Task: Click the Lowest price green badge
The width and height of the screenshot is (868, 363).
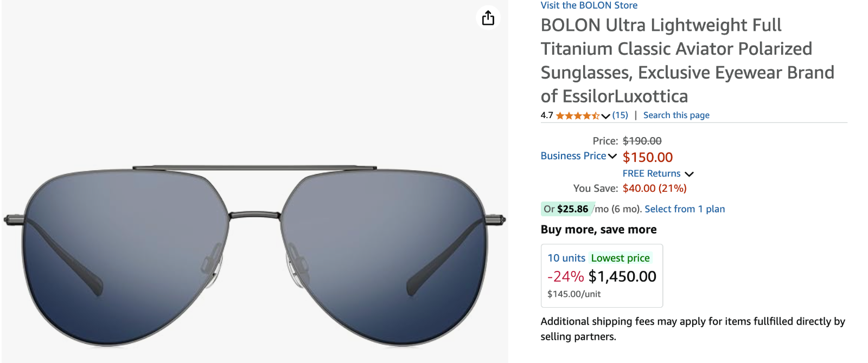Action: 620,258
